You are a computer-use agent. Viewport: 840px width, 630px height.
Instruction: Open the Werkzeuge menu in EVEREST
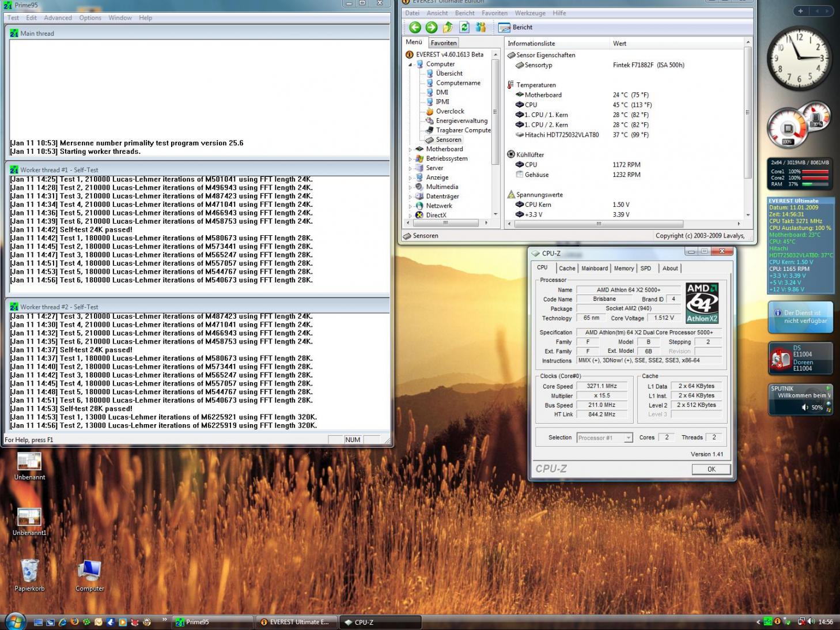[x=530, y=13]
